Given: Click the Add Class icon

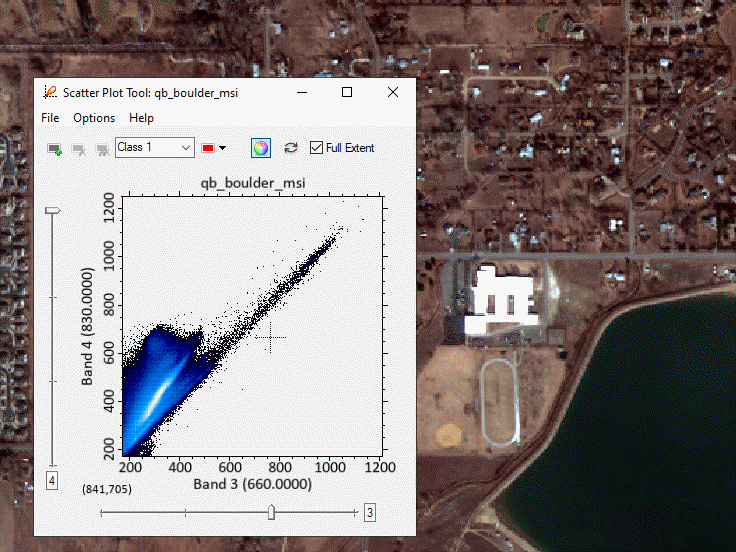Looking at the screenshot, I should (55, 149).
